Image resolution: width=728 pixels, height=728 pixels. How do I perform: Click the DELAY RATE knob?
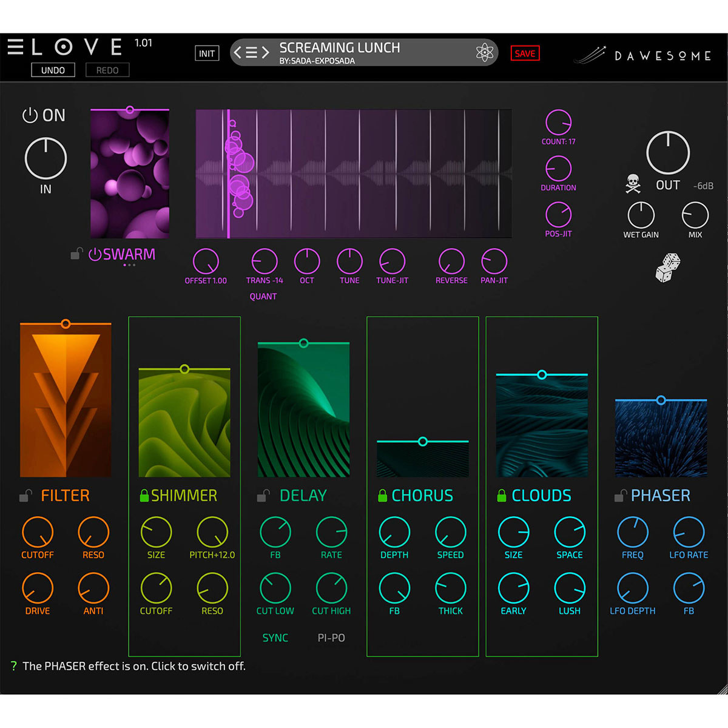[x=331, y=532]
